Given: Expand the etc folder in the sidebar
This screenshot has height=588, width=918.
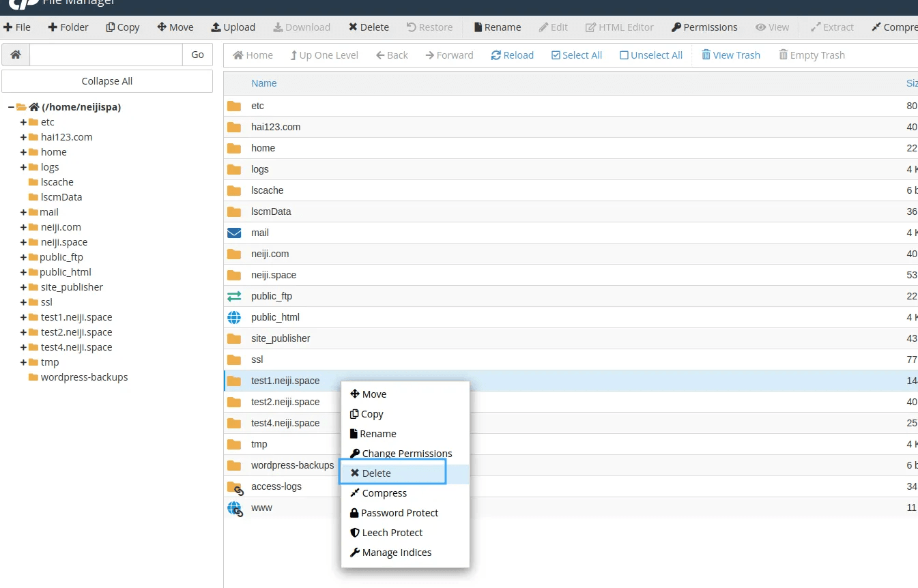Looking at the screenshot, I should click(23, 121).
